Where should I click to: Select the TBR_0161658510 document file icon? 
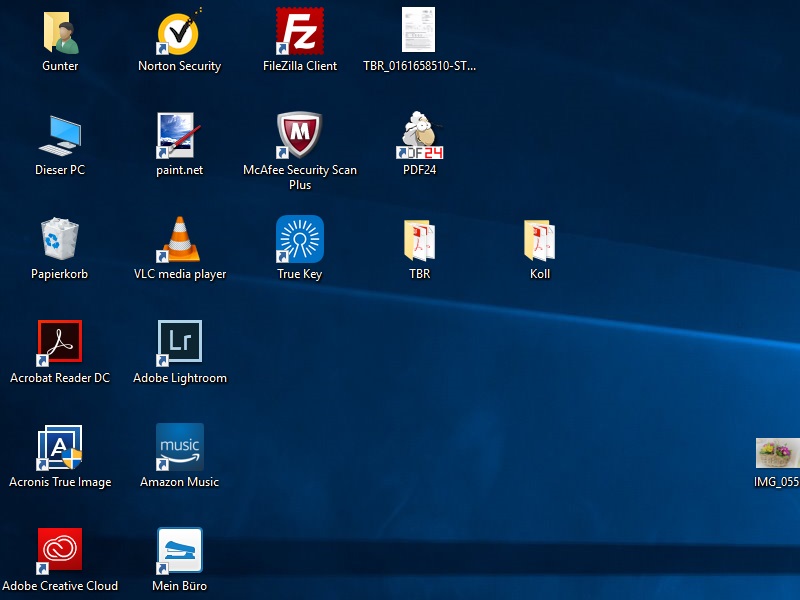click(x=418, y=30)
